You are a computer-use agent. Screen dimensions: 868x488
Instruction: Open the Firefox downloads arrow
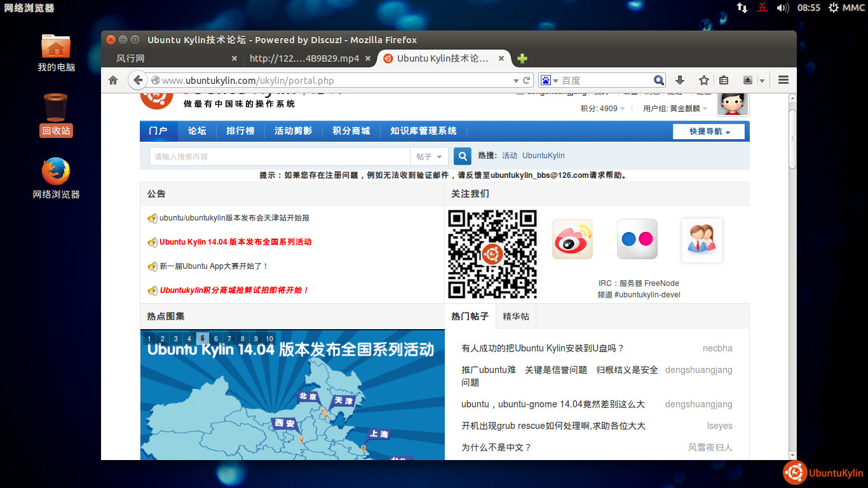pos(680,81)
